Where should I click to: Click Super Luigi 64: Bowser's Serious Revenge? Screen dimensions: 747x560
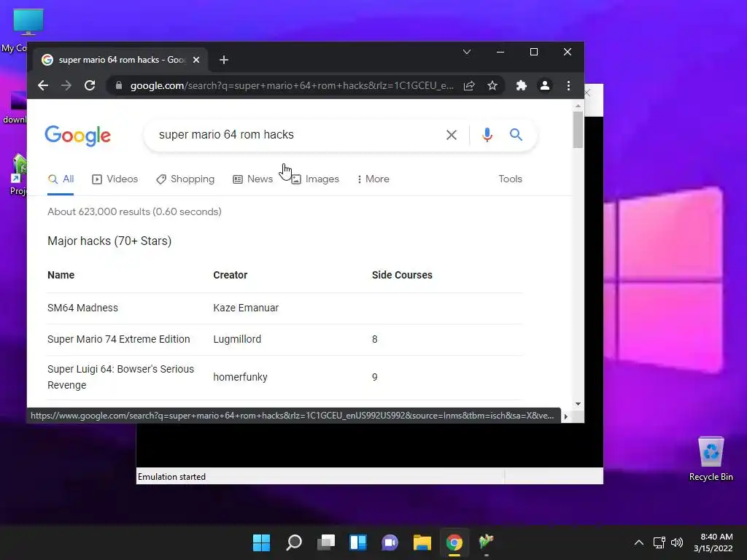(120, 377)
